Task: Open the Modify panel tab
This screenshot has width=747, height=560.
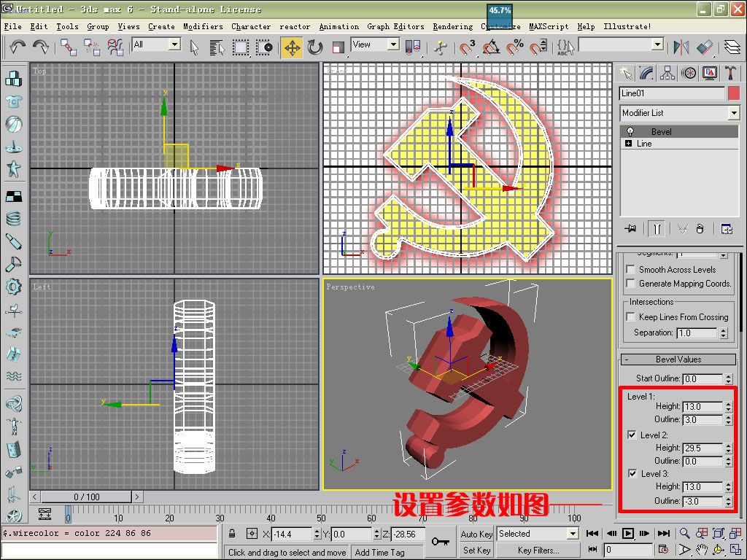Action: pos(646,73)
